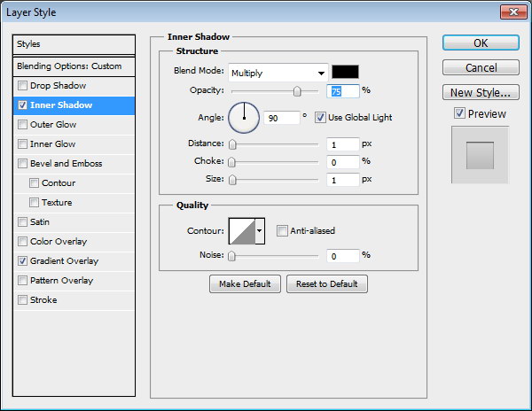Image resolution: width=532 pixels, height=411 pixels.
Task: Toggle the Use Global Light checkbox
Action: click(320, 117)
